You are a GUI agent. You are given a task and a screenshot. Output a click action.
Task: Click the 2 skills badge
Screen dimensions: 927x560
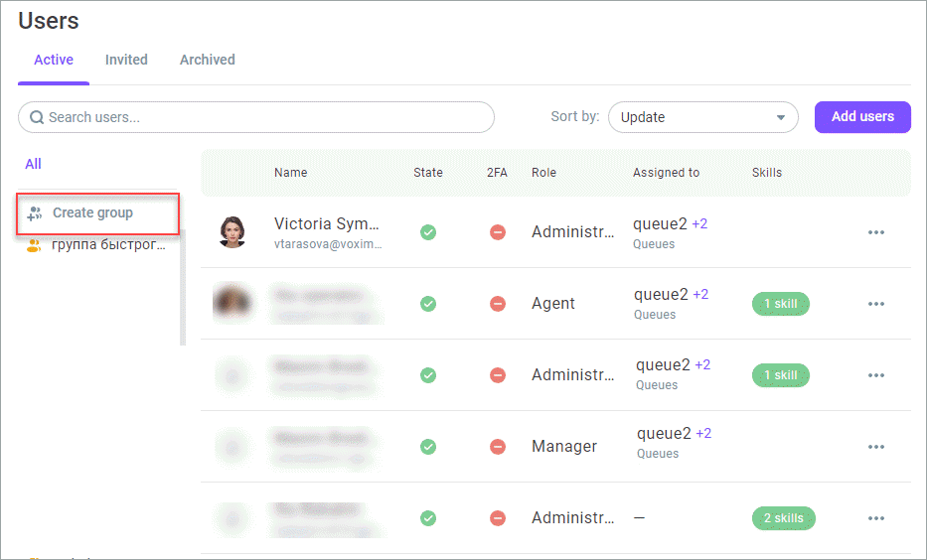tap(783, 518)
